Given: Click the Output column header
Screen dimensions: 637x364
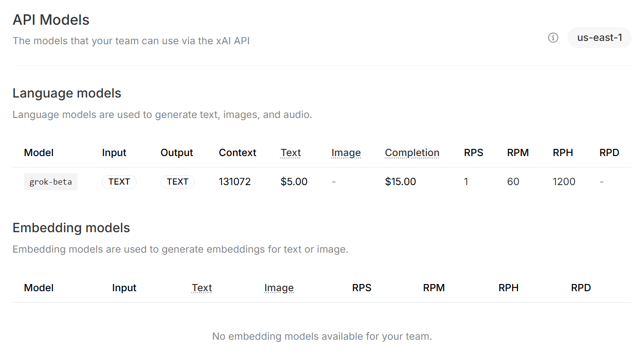Looking at the screenshot, I should coord(177,153).
